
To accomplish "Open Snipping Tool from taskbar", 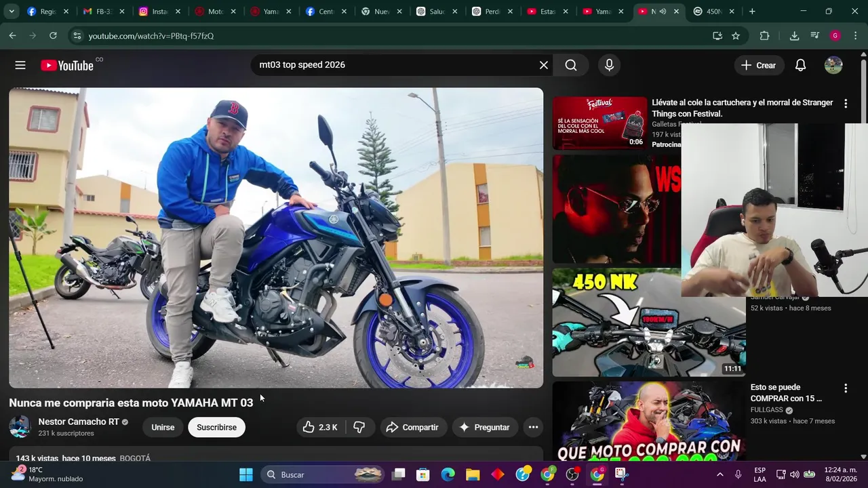I will 621,474.
